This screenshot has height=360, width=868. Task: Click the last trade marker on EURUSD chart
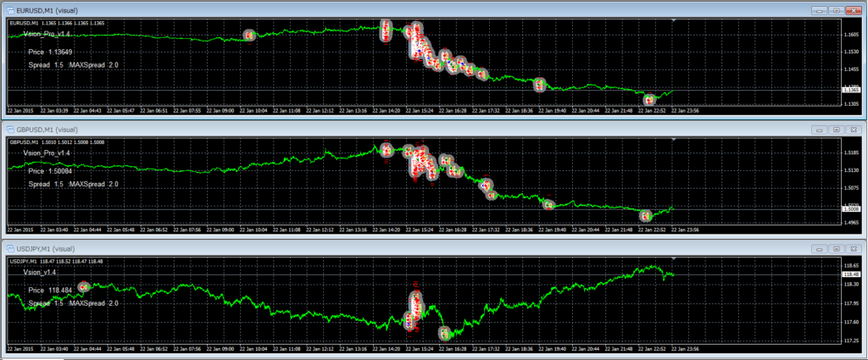click(x=649, y=99)
